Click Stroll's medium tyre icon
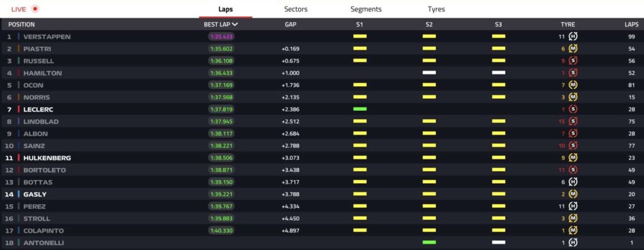Viewport: 644px width, 250px height. (x=573, y=219)
